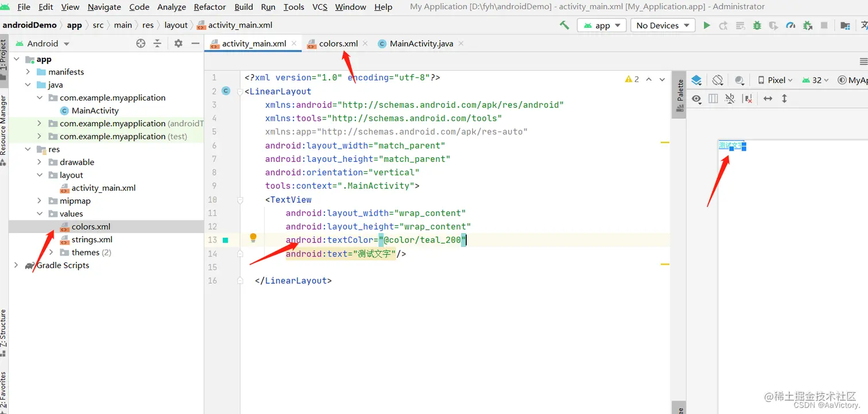Click the layout breadcrumb

[x=176, y=25]
